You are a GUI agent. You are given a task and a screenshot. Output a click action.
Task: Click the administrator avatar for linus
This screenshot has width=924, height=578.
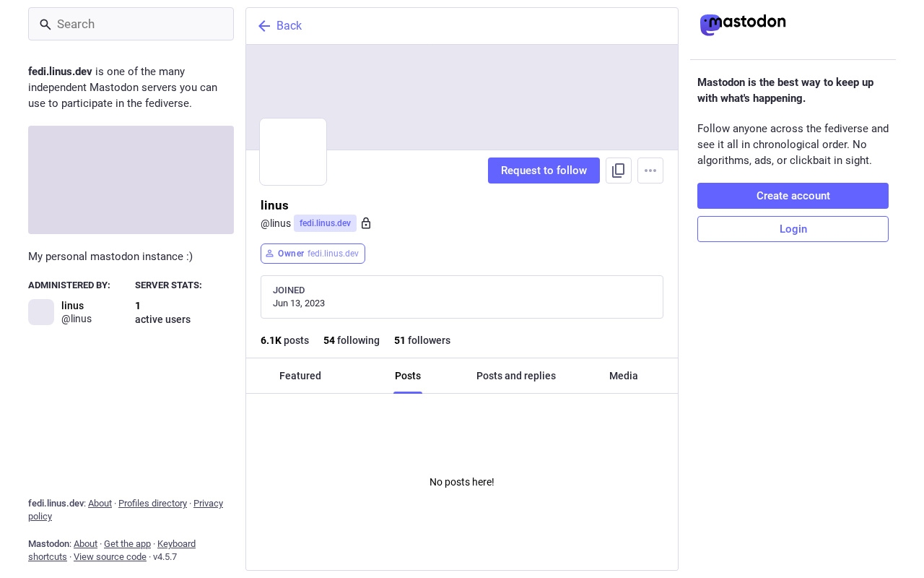41,312
